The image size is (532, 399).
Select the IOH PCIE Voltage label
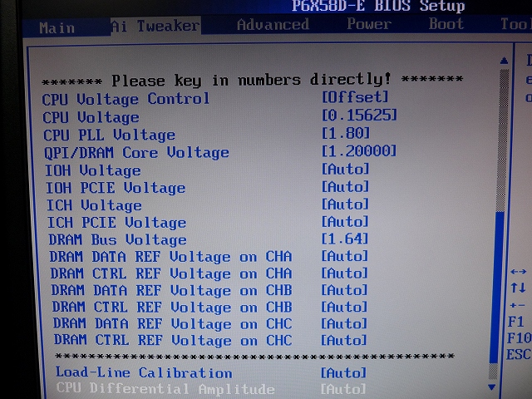(116, 188)
